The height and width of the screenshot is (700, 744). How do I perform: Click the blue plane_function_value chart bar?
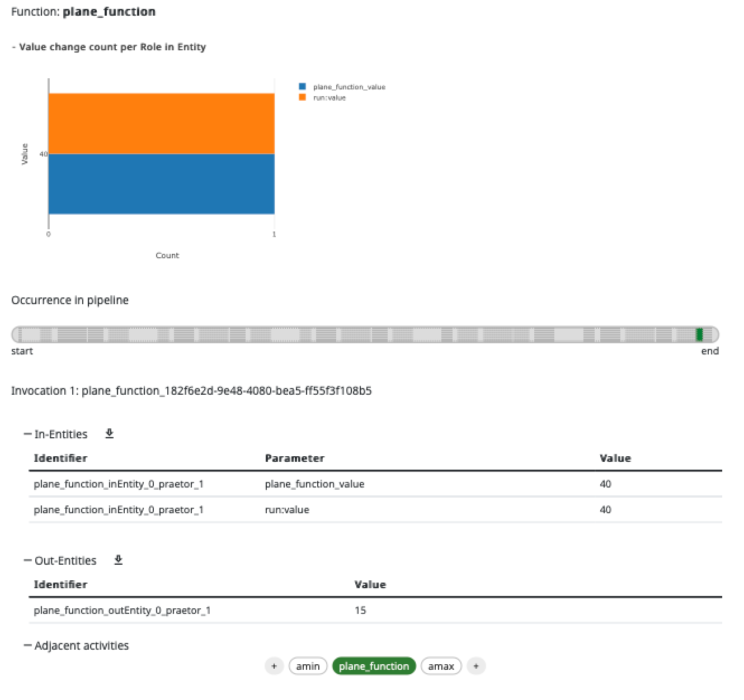(161, 183)
